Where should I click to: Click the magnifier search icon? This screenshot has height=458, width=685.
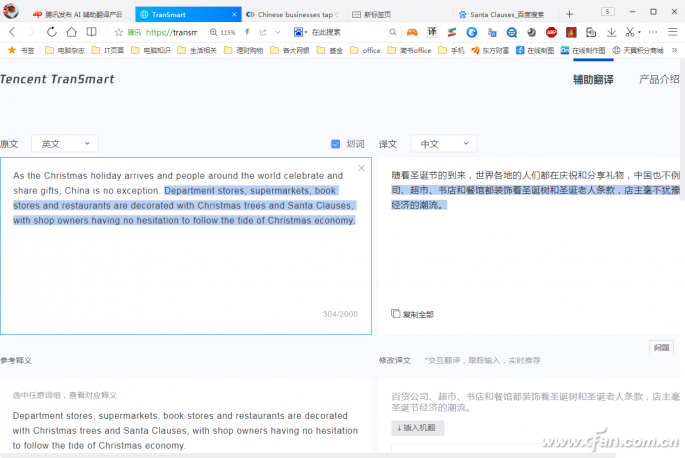(x=393, y=32)
